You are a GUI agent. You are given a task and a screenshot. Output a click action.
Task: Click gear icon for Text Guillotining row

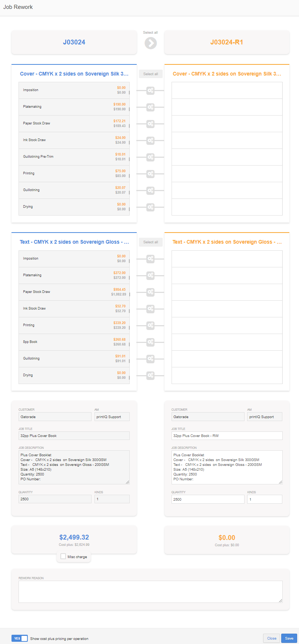pyautogui.click(x=150, y=359)
